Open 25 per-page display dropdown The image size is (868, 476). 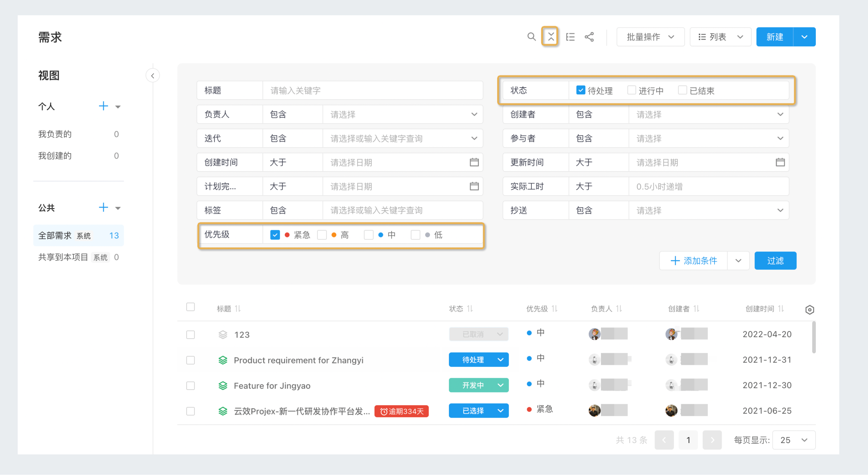coord(794,440)
